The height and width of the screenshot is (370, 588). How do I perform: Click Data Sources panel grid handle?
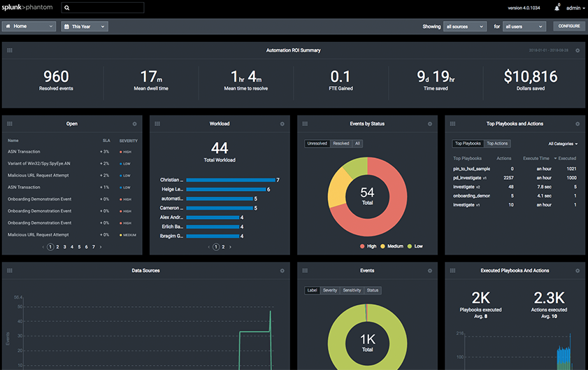[10, 271]
